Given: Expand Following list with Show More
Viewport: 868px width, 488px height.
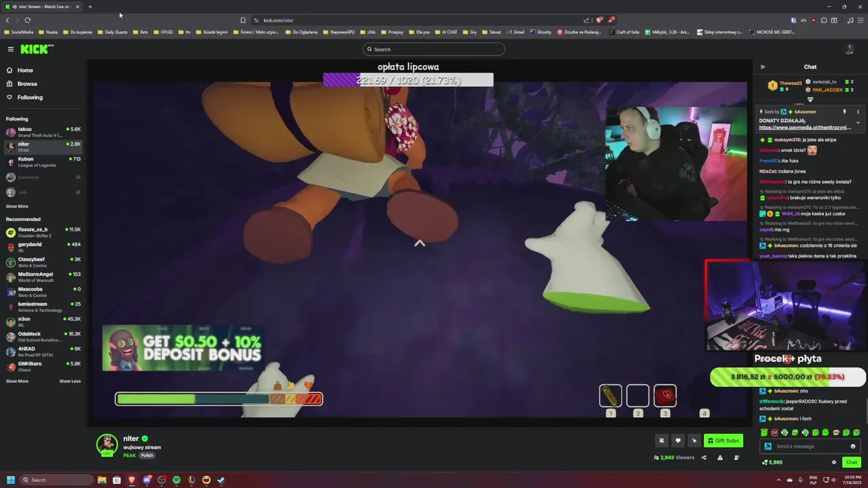Looking at the screenshot, I should click(17, 206).
